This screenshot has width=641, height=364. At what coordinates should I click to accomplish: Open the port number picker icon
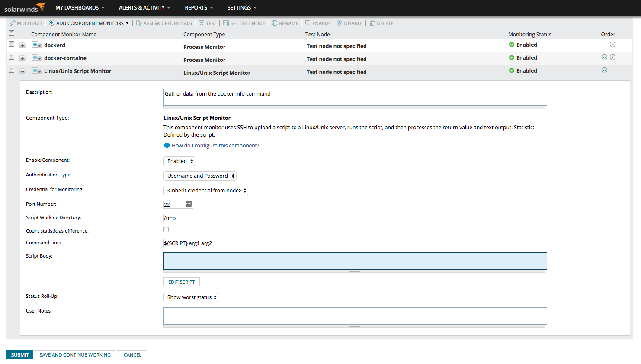tap(189, 204)
